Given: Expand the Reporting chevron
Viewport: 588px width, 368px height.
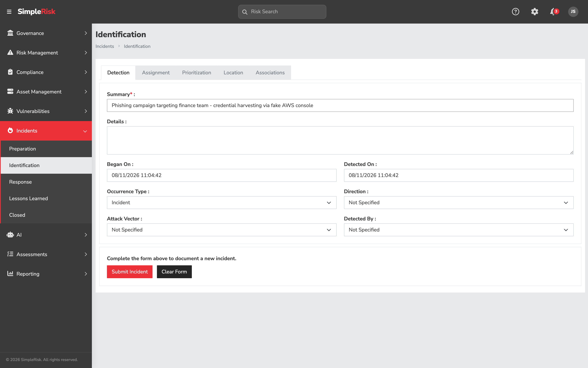Looking at the screenshot, I should tap(85, 274).
